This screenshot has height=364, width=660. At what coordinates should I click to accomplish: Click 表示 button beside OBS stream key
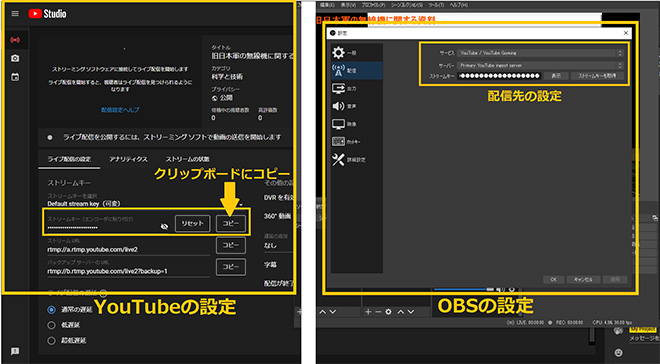click(556, 76)
